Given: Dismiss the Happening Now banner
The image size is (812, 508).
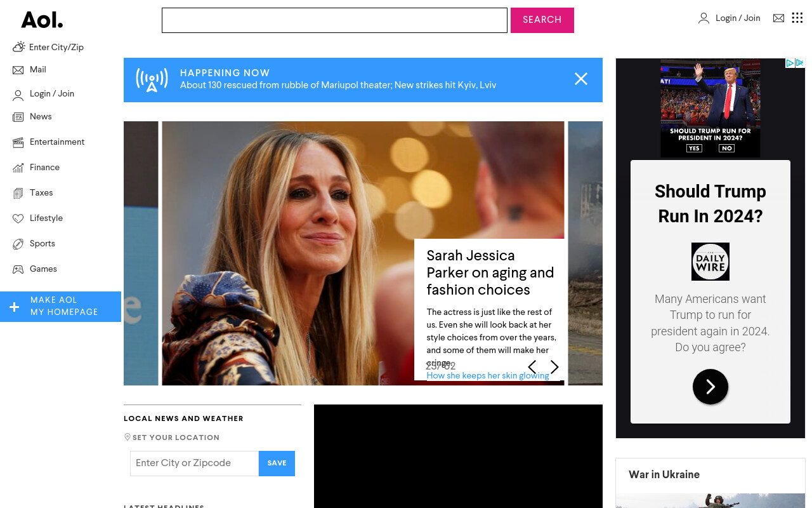Looking at the screenshot, I should 581,79.
